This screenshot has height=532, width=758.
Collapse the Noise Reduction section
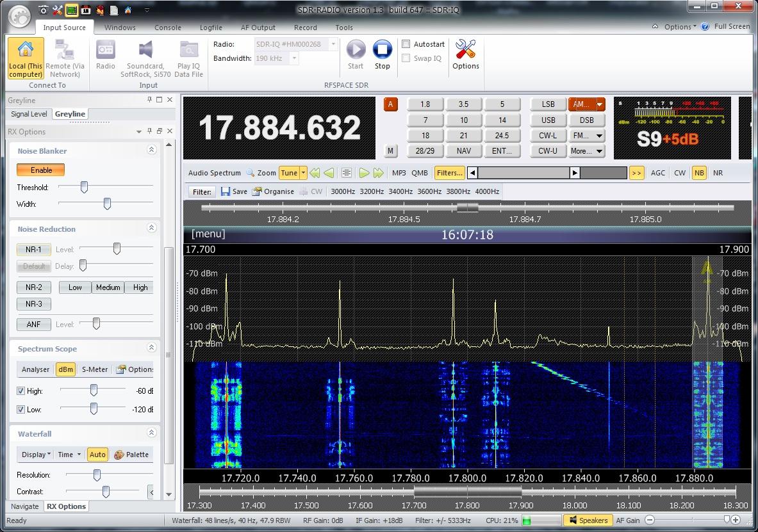click(x=152, y=228)
